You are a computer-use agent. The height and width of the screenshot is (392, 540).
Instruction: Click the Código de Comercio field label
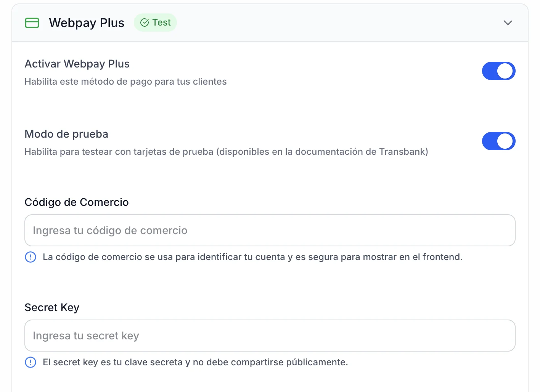[x=77, y=202]
